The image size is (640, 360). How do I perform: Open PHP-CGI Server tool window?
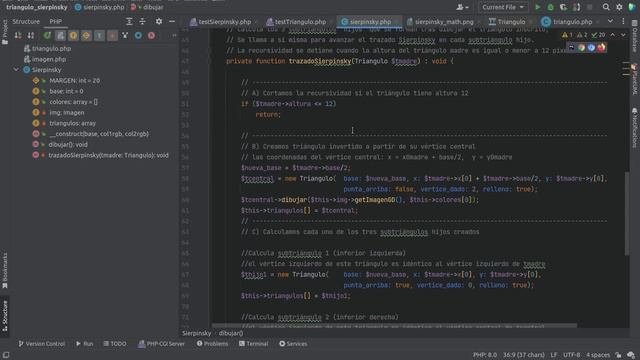click(x=161, y=344)
